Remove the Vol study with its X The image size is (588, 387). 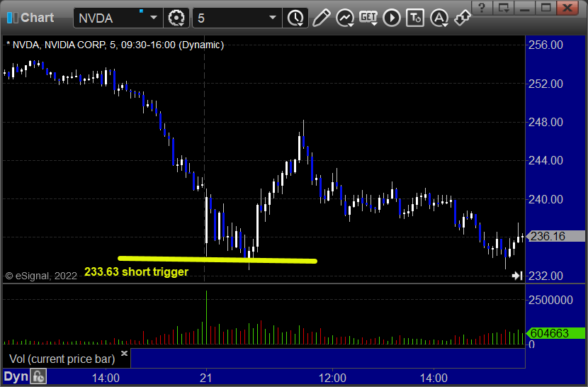point(124,353)
